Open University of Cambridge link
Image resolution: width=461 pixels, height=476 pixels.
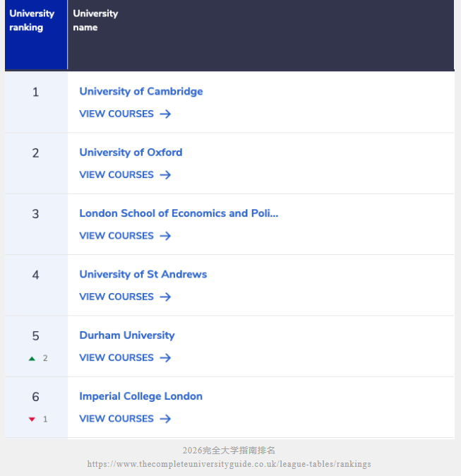[140, 91]
